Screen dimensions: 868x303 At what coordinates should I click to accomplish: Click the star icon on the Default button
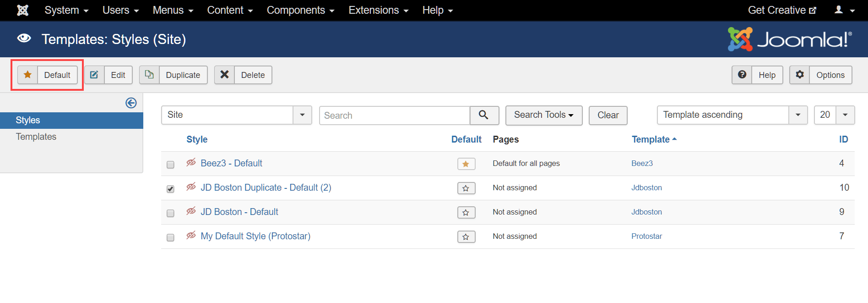28,75
